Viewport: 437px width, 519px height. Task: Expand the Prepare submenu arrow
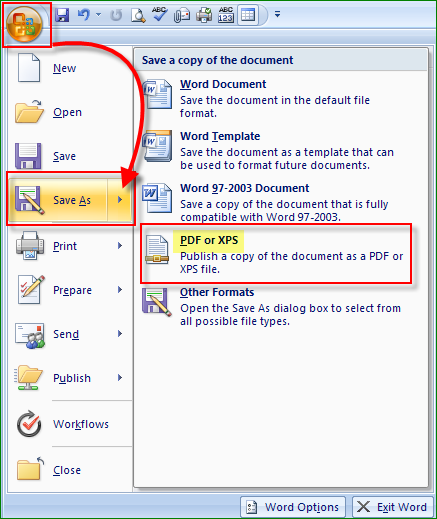tap(120, 290)
